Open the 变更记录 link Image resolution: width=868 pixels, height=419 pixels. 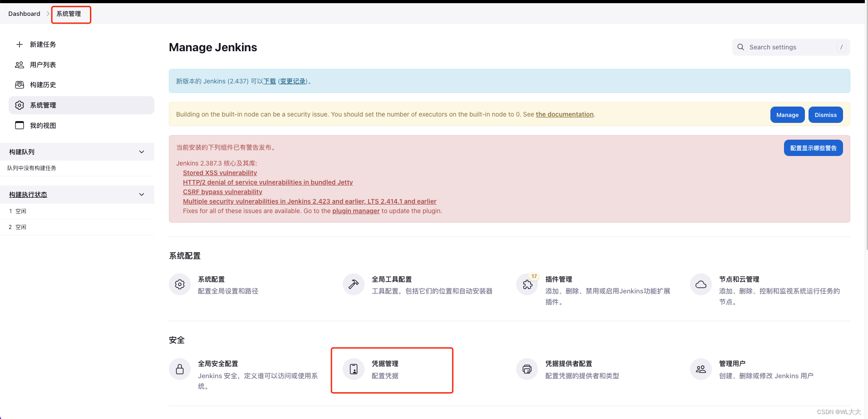[x=293, y=81]
